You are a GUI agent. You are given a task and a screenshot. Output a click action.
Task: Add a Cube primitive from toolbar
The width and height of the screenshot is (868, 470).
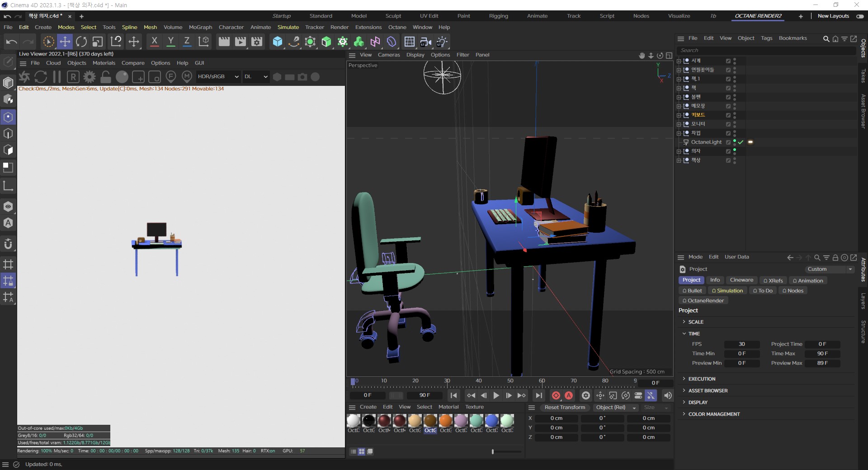[x=278, y=42]
